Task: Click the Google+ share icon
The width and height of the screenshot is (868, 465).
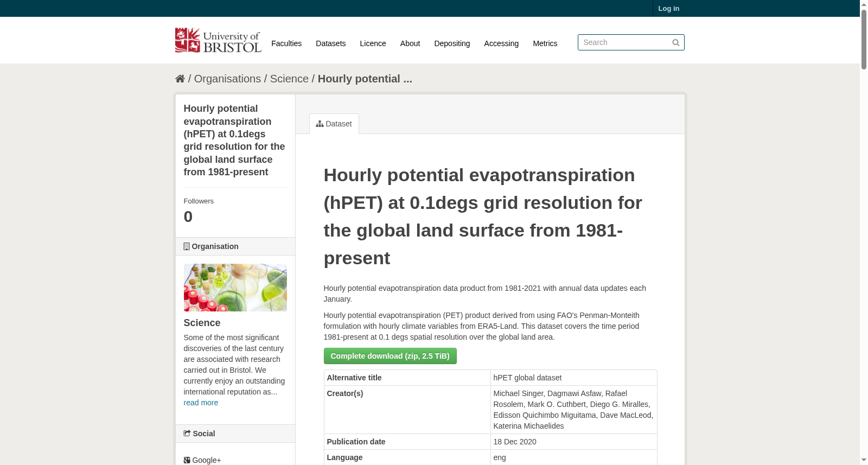Action: coord(187,460)
